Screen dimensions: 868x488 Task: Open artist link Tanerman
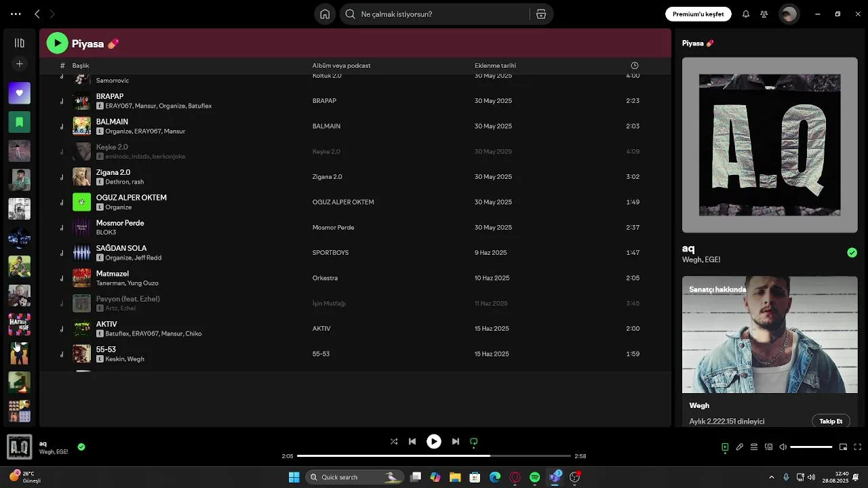[110, 283]
